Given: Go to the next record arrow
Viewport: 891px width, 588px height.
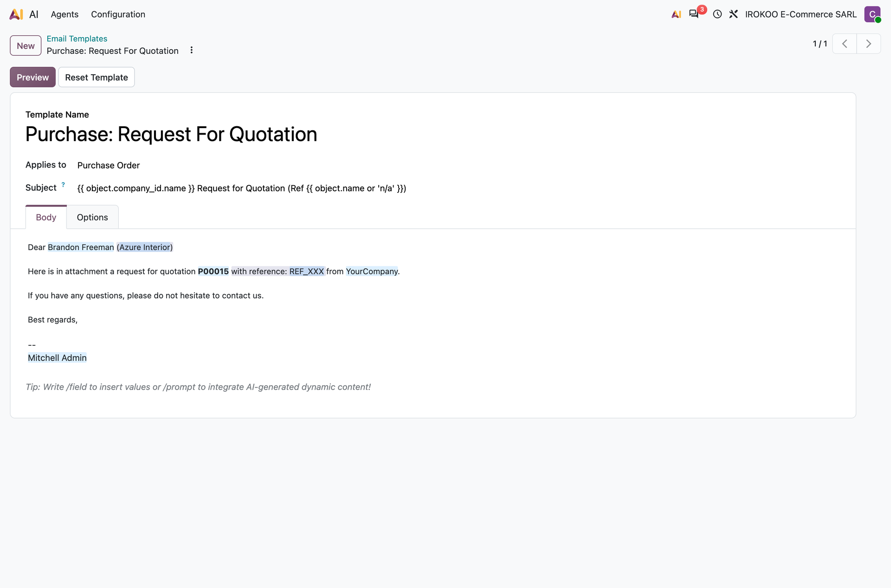Looking at the screenshot, I should 869,44.
